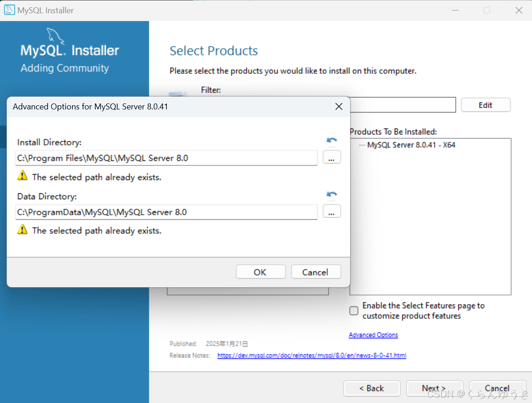Viewport: 532px width, 403px height.
Task: Select MySQL Server 8.0.41 - X64 entry
Action: pos(411,145)
